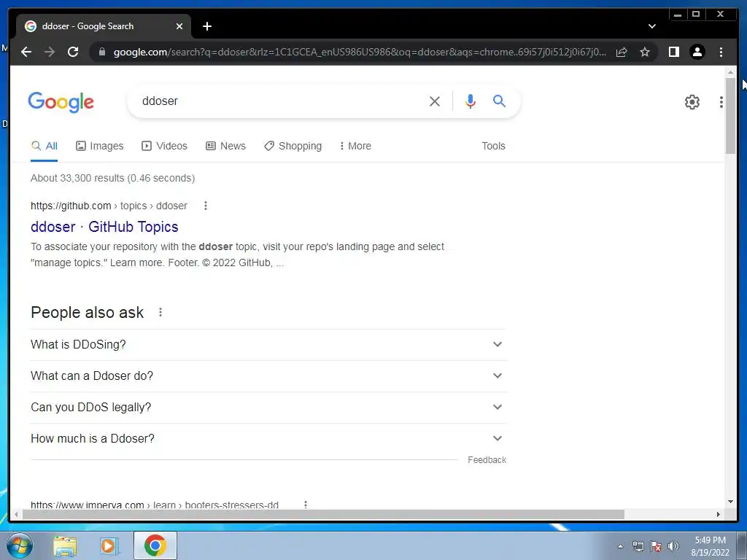
Task: Click the Google logo
Action: tap(61, 102)
